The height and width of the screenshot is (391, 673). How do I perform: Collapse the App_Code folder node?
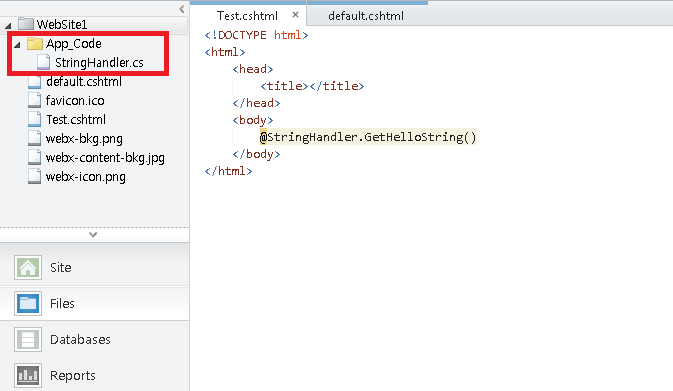tap(17, 45)
